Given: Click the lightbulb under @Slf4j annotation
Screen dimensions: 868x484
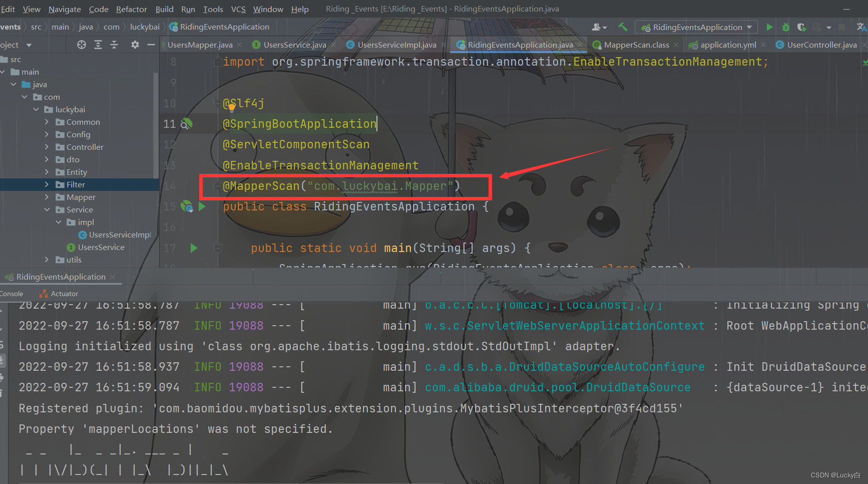Looking at the screenshot, I should click(231, 107).
